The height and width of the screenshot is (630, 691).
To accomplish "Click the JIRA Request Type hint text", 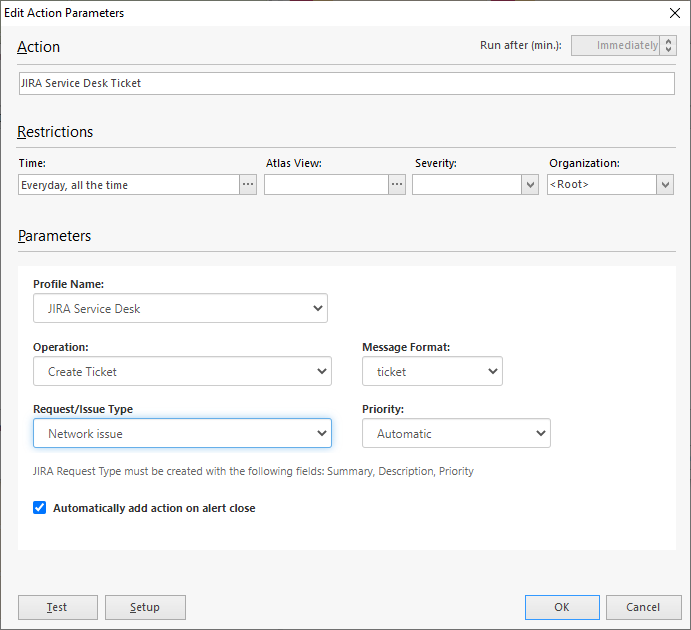I will pyautogui.click(x=253, y=471).
